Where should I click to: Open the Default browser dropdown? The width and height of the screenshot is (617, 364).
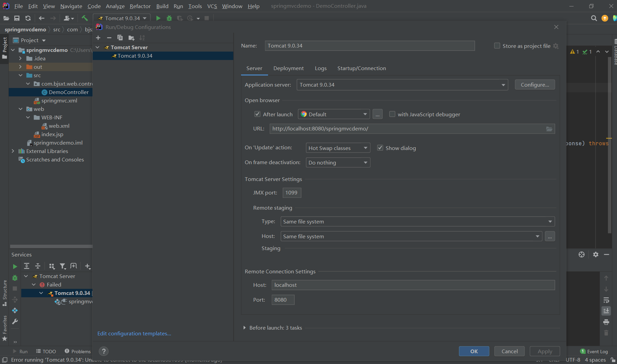(334, 114)
